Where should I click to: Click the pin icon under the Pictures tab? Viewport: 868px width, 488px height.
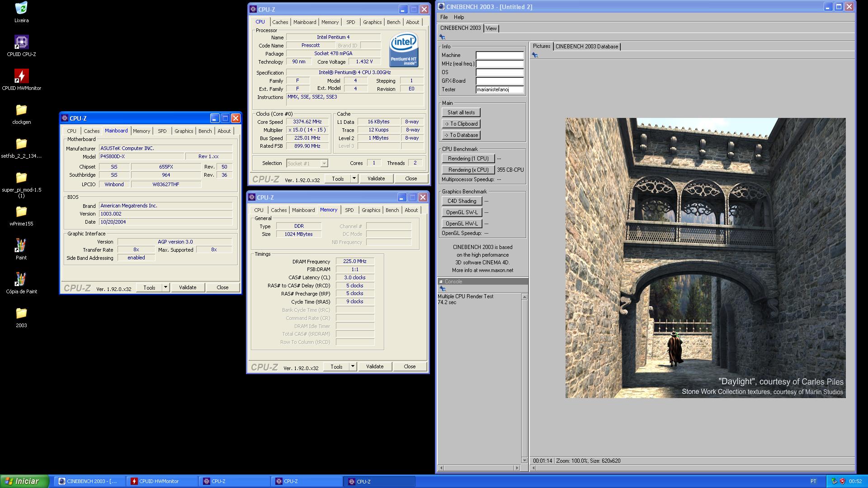pos(535,55)
